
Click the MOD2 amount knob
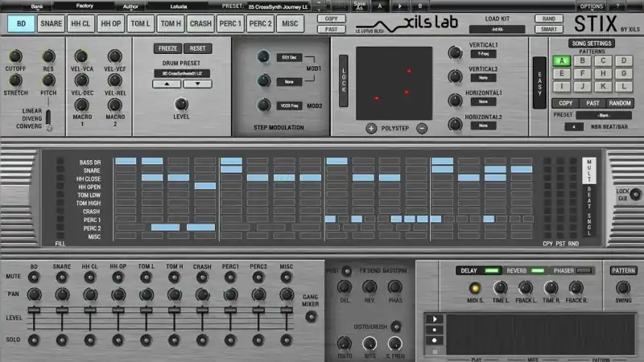(264, 105)
